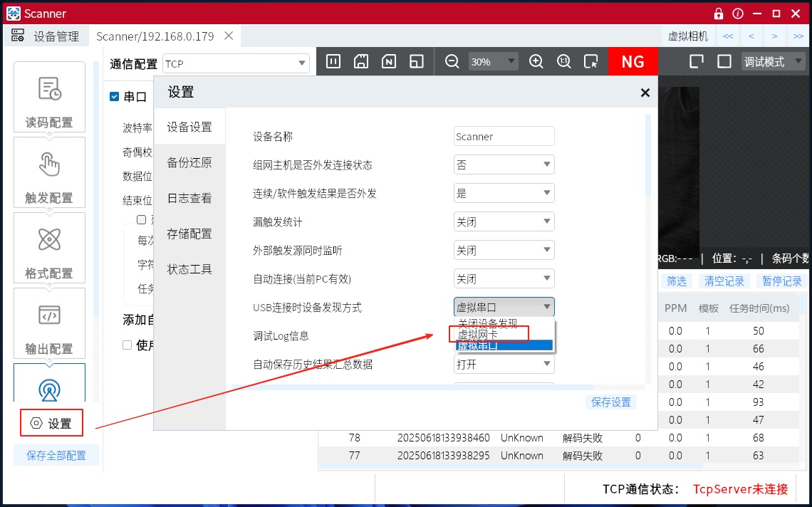Click the NG status indicator
812x507 pixels.
pyautogui.click(x=633, y=62)
